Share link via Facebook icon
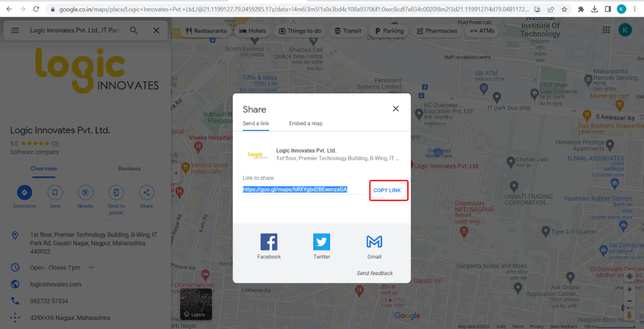Image resolution: width=644 pixels, height=329 pixels. pyautogui.click(x=269, y=242)
